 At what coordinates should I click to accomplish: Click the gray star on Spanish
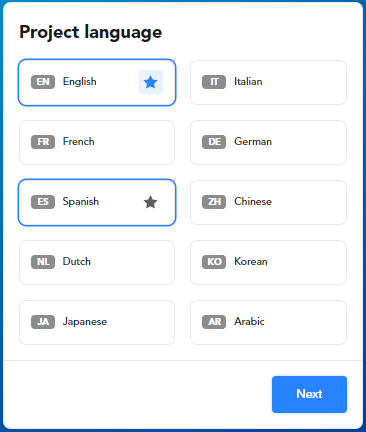151,202
